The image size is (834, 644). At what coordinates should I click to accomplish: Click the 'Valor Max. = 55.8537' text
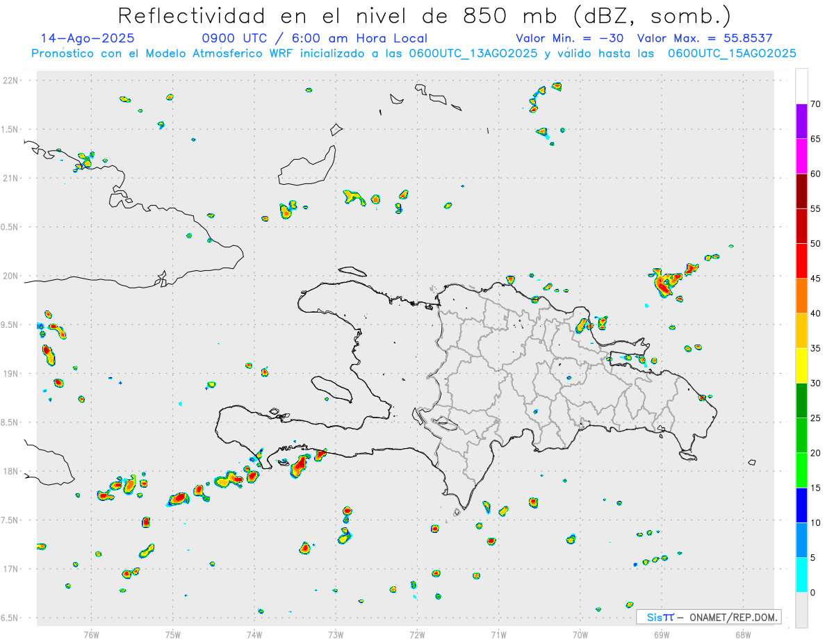coord(705,38)
